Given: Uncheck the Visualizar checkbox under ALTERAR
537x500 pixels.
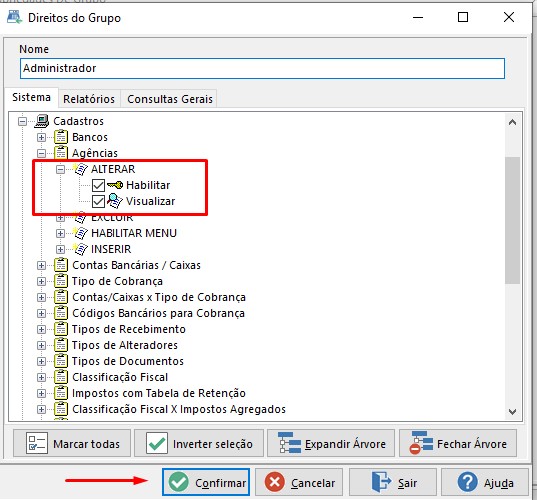Looking at the screenshot, I should [x=98, y=201].
